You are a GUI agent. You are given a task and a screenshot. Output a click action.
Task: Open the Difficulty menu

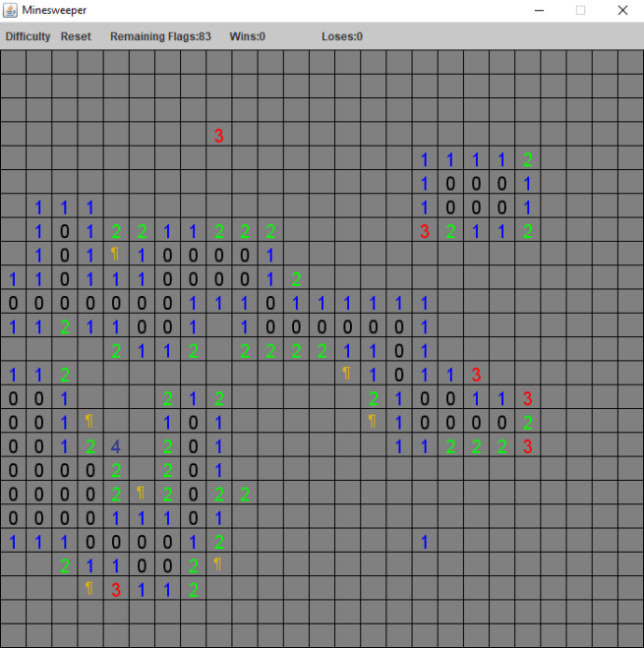point(28,36)
